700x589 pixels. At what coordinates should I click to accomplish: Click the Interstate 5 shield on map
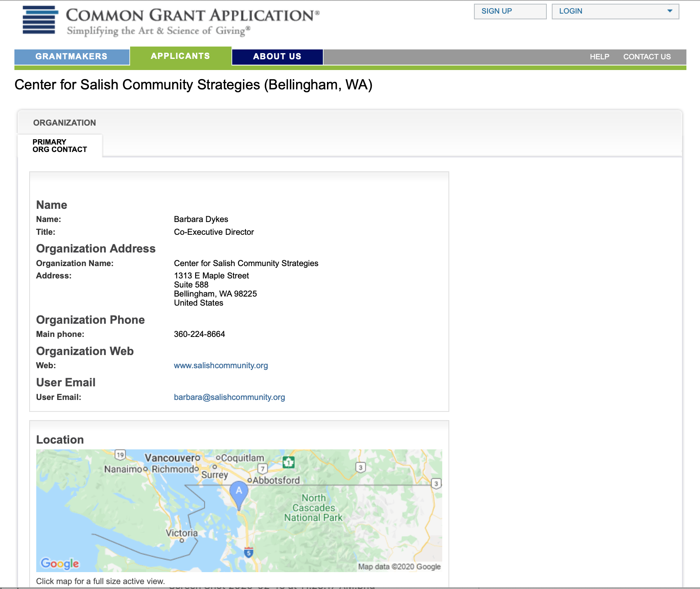[248, 552]
